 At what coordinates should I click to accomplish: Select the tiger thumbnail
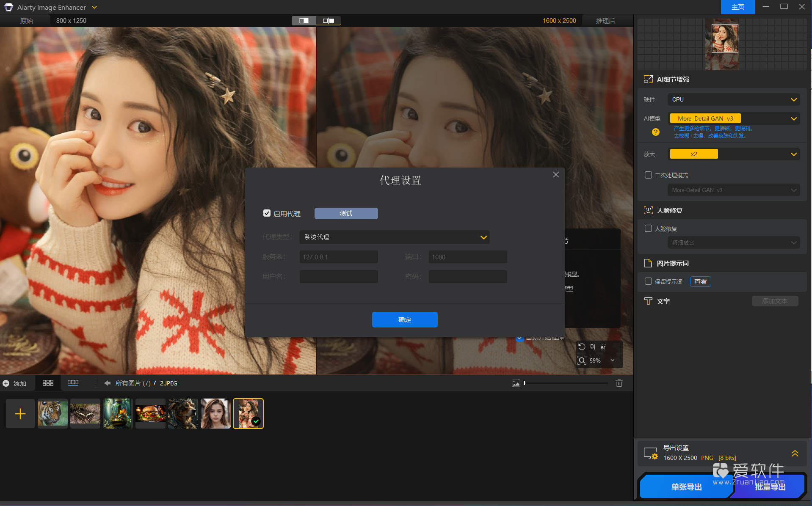52,414
